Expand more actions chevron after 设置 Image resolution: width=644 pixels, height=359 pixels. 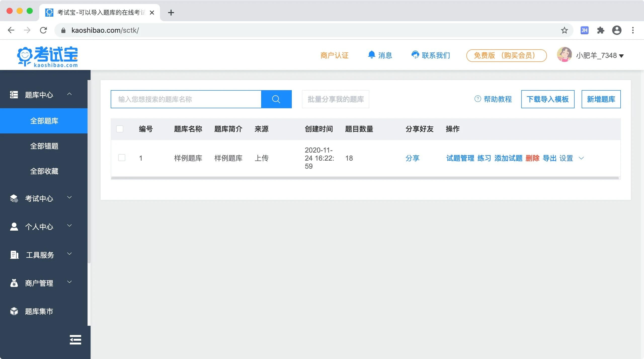click(581, 158)
